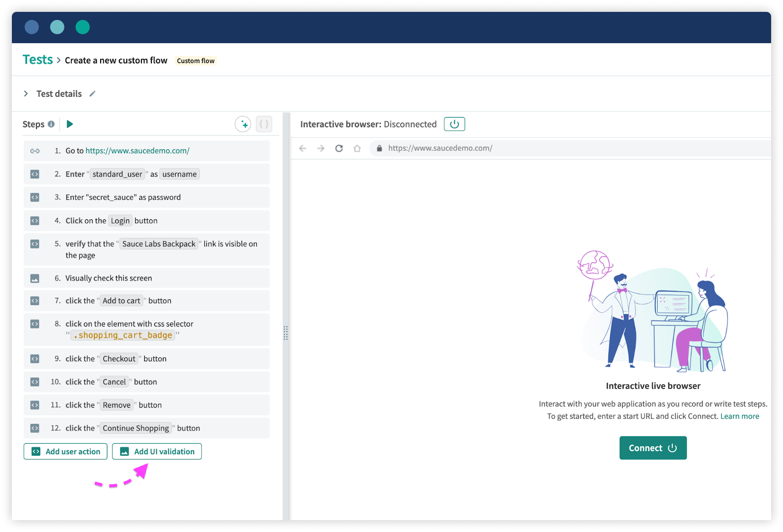Open the code view with the {} icon
This screenshot has width=783, height=532.
(x=264, y=124)
